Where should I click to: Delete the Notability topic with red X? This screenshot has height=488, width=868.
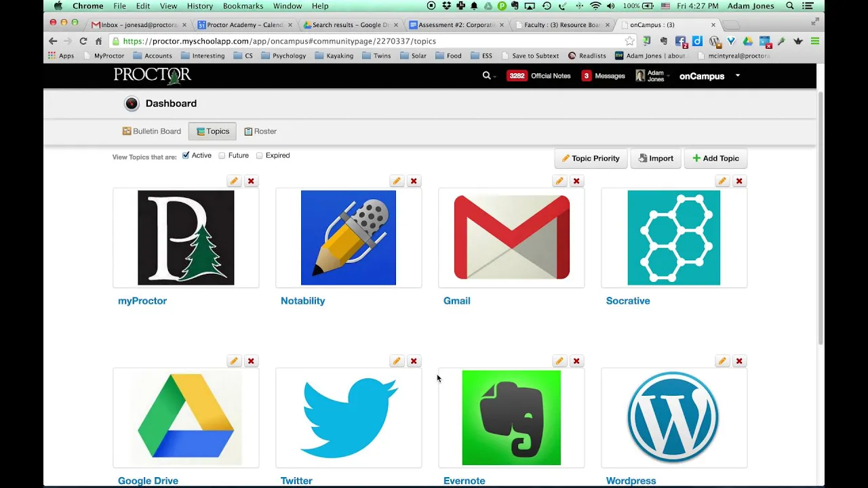(414, 181)
